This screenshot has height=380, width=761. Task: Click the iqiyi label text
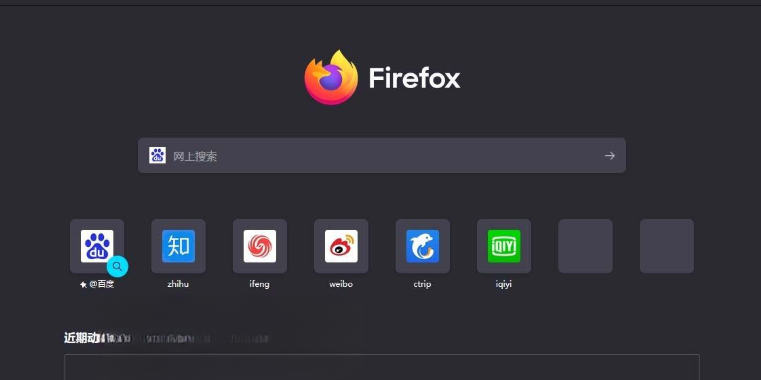click(504, 284)
